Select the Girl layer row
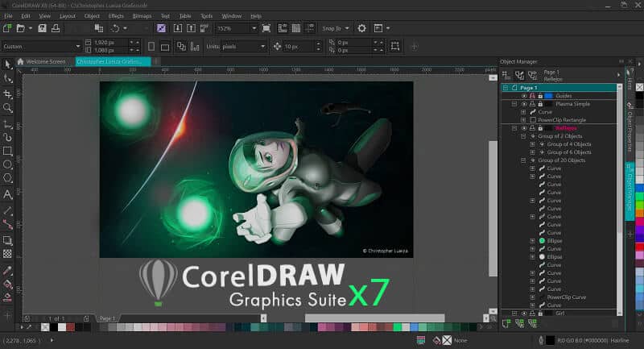This screenshot has height=349, width=644. [x=559, y=314]
